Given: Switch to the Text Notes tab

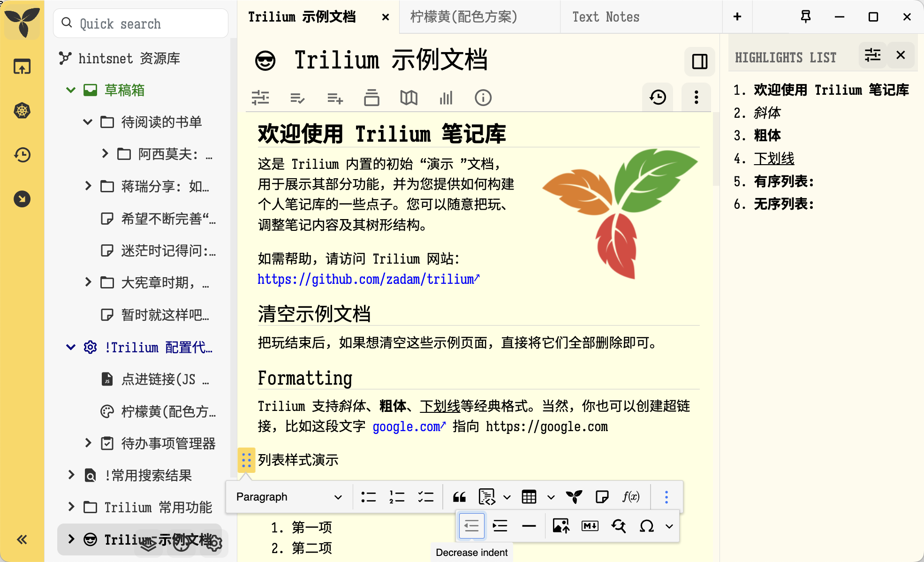Looking at the screenshot, I should tap(606, 17).
